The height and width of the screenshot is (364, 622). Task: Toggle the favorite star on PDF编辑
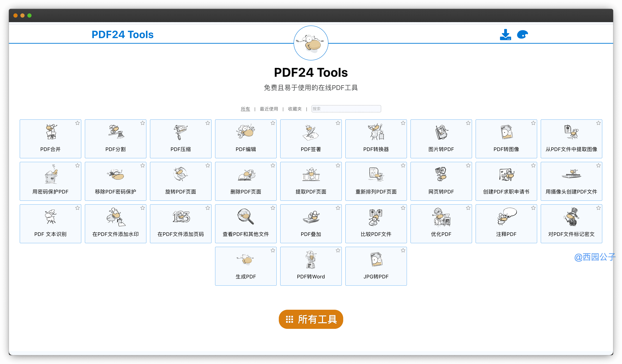click(273, 123)
